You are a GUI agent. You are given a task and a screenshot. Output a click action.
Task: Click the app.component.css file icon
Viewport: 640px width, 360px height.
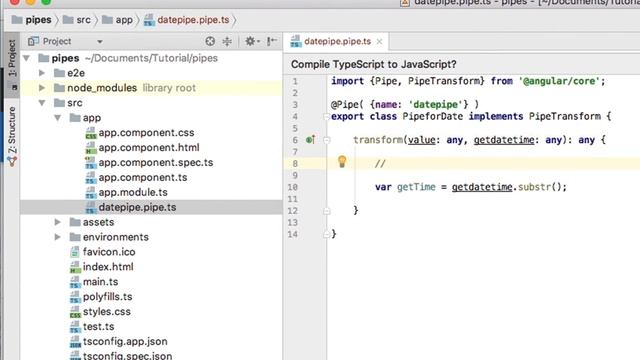(91, 133)
